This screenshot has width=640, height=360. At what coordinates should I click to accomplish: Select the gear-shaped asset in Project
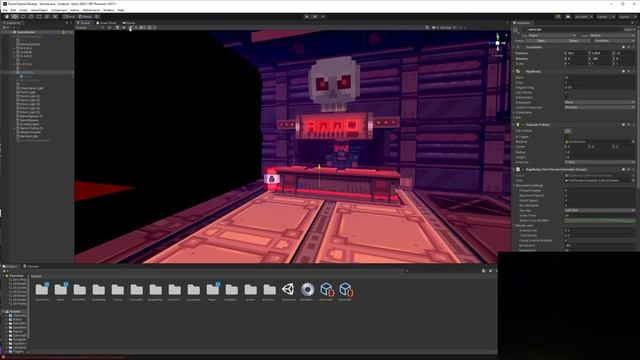307,289
